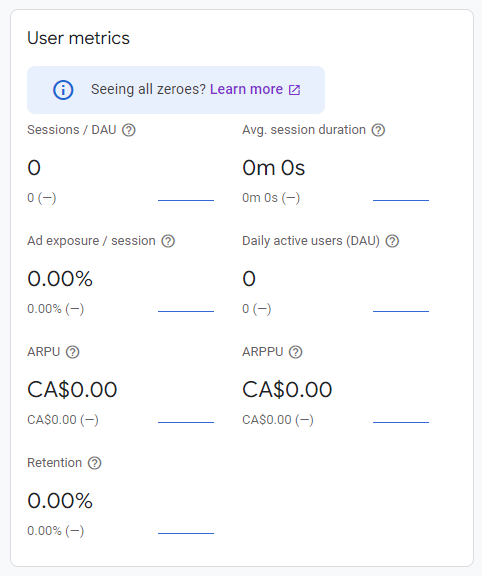Click the Ad exposure / session trend line
Viewport: 482px width, 576px height.
click(x=186, y=311)
